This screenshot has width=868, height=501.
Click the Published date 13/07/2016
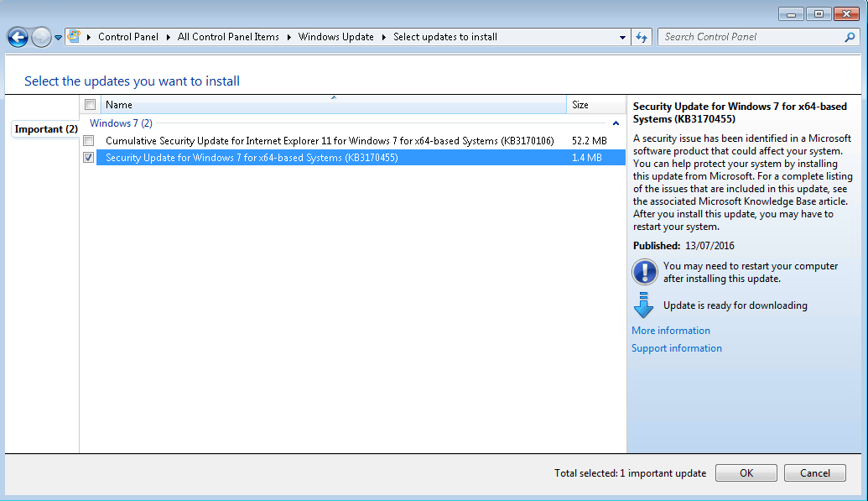click(x=709, y=246)
